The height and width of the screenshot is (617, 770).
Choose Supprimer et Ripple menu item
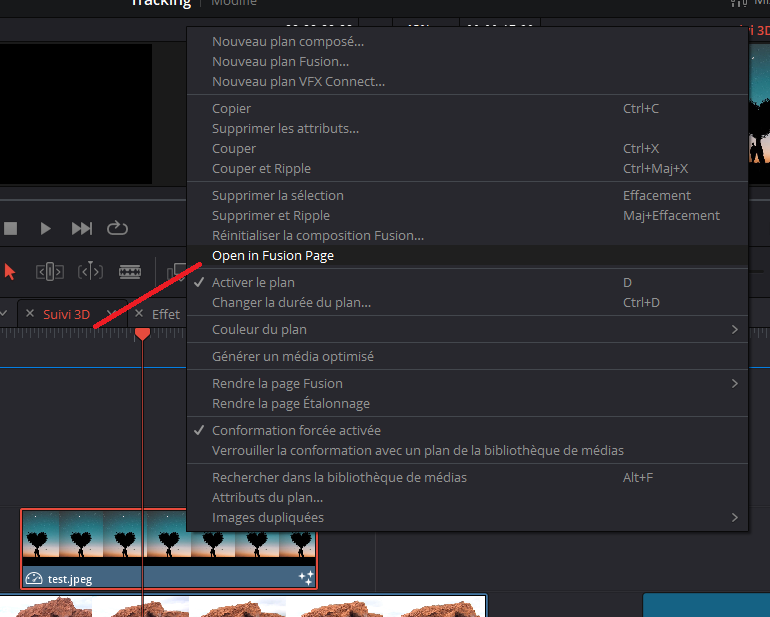coord(467,216)
